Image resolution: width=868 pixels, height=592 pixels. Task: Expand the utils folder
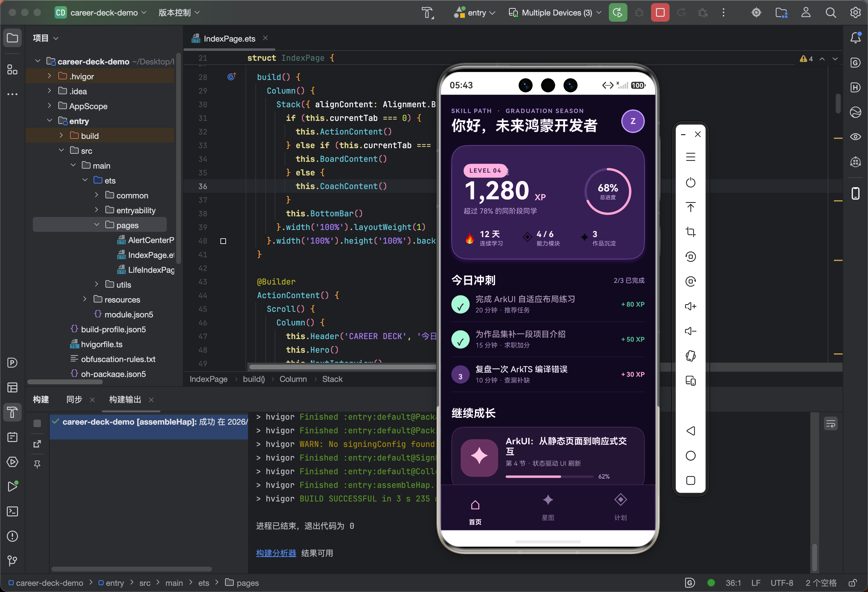[97, 284]
